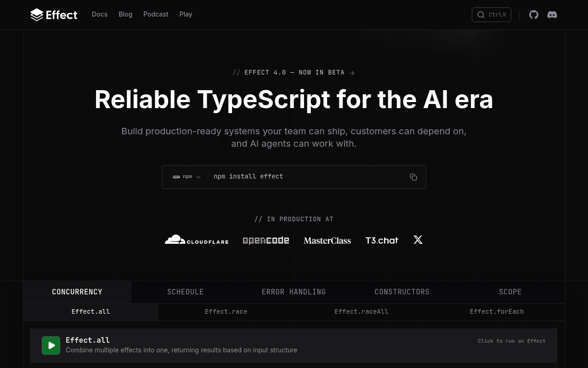Follow the Effect 4.0 Now in Beta link
The image size is (588, 368).
click(x=294, y=73)
